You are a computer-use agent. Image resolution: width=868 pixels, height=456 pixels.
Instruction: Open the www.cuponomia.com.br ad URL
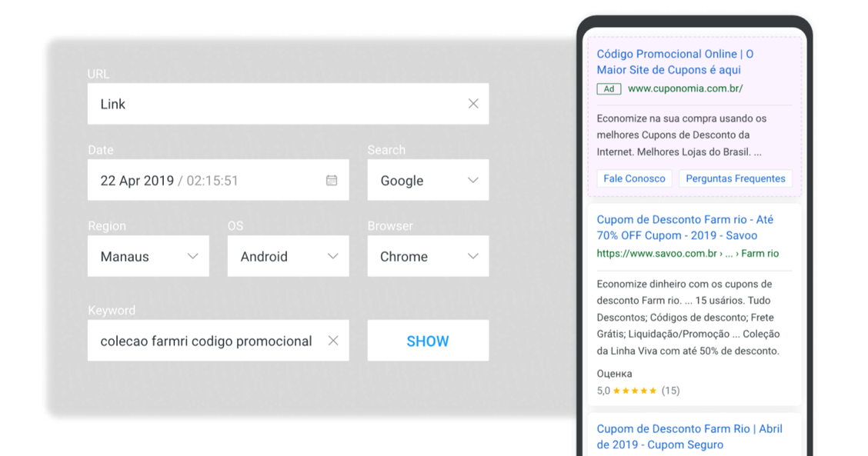686,88
